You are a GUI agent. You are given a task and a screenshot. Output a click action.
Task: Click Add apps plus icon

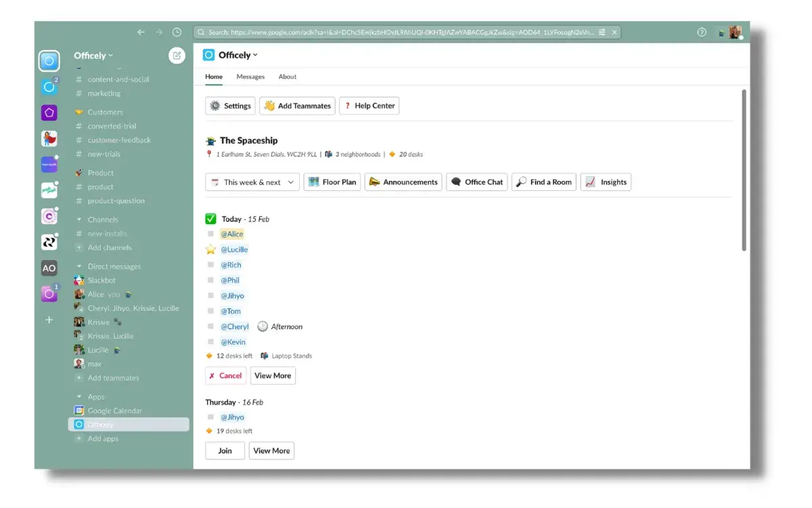pos(79,439)
